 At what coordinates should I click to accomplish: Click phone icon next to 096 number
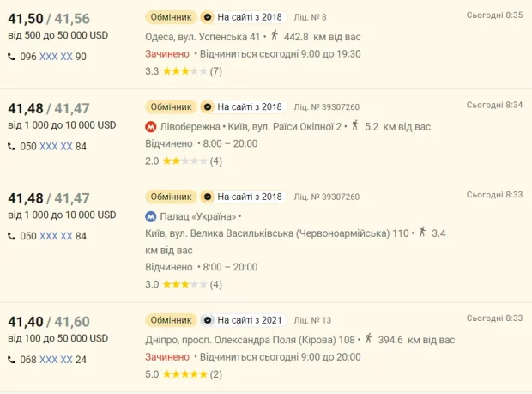click(x=11, y=57)
